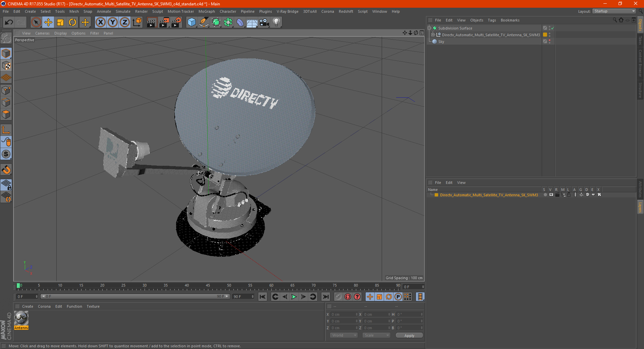This screenshot has height=349, width=644.
Task: Toggle the Subdivision Surface enable checkmark
Action: [x=553, y=28]
